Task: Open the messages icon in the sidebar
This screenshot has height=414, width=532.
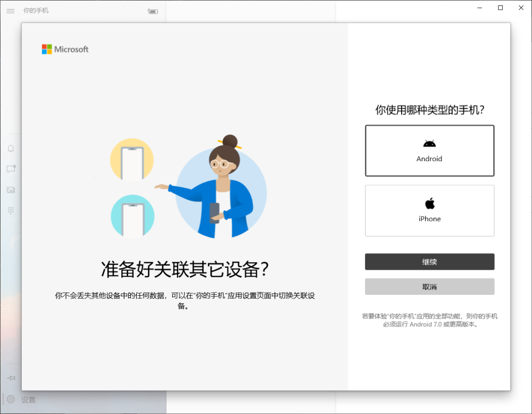Action: click(11, 169)
